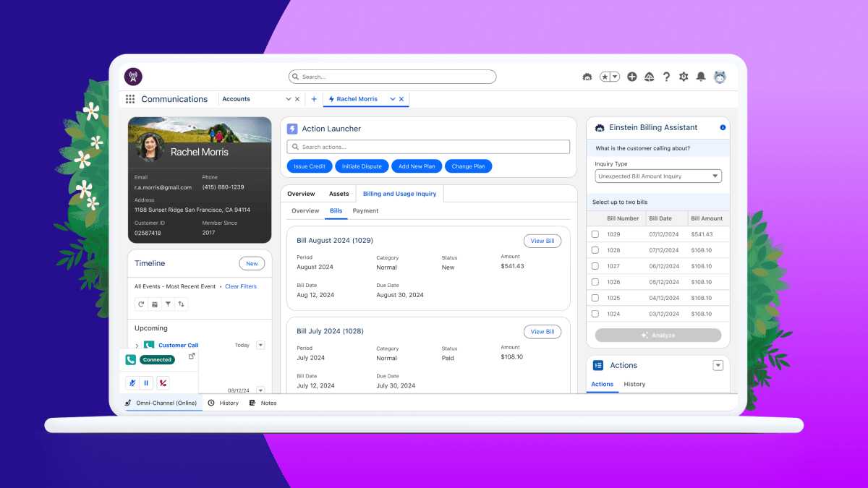Open the Inquiry Type dropdown
Viewport: 868px width, 488px height.
point(657,176)
